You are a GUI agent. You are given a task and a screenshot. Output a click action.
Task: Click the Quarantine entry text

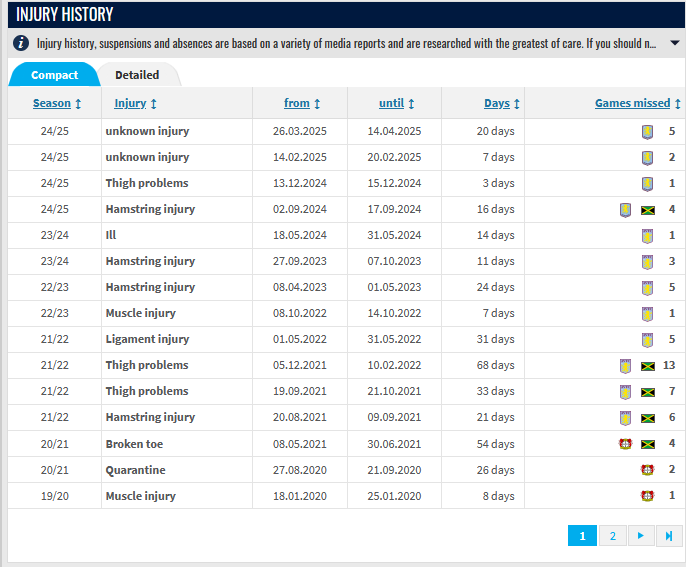(x=136, y=470)
